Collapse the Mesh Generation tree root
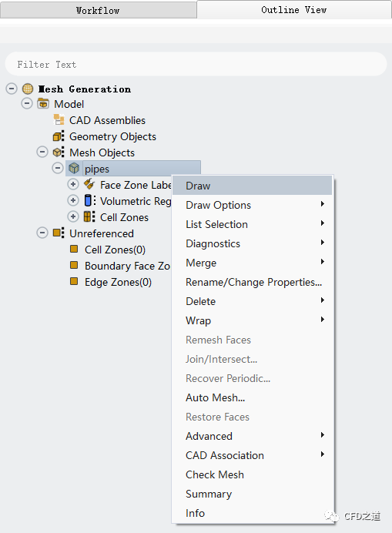Image resolution: width=392 pixels, height=533 pixels. point(12,89)
